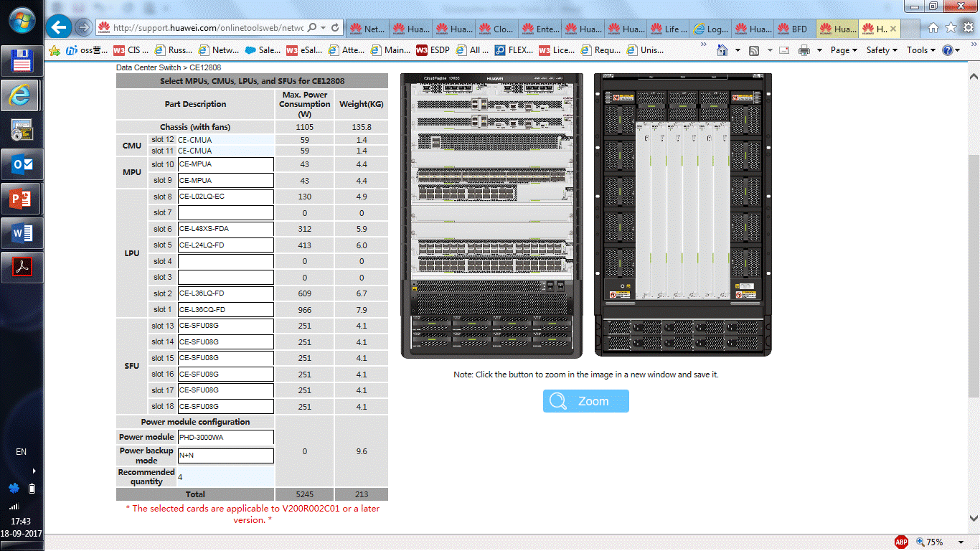Viewport: 980px width, 551px height.
Task: Click the vertical scrollbar down arrow
Action: point(974,518)
